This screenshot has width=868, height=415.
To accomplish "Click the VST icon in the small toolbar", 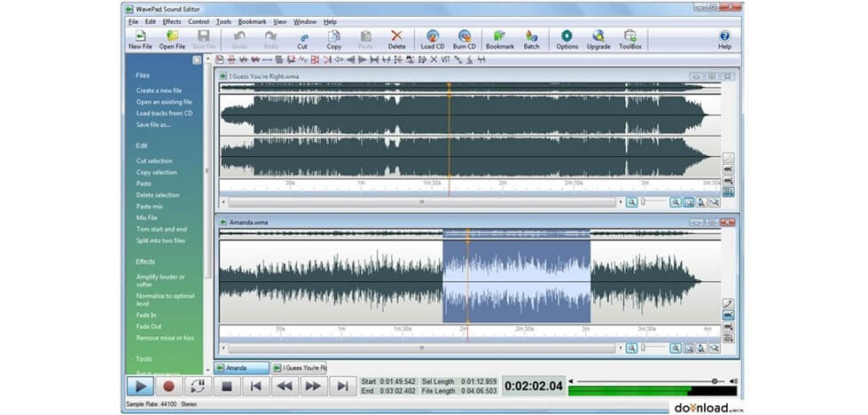I will pyautogui.click(x=446, y=59).
